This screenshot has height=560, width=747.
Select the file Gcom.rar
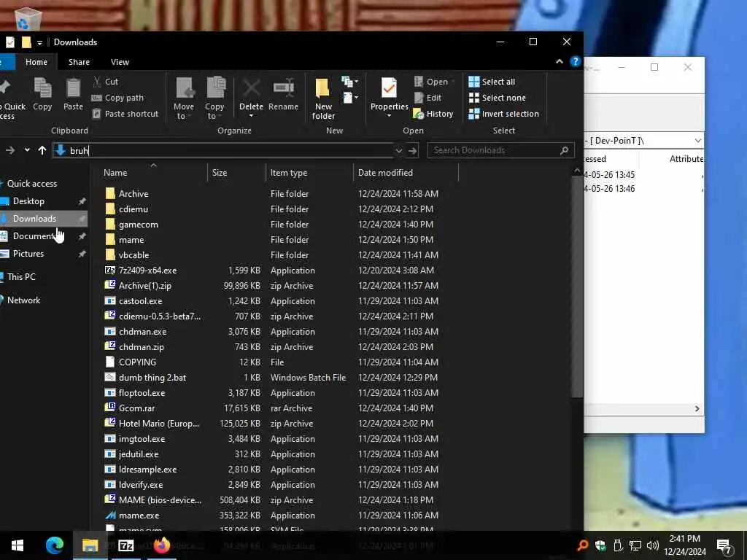(136, 408)
